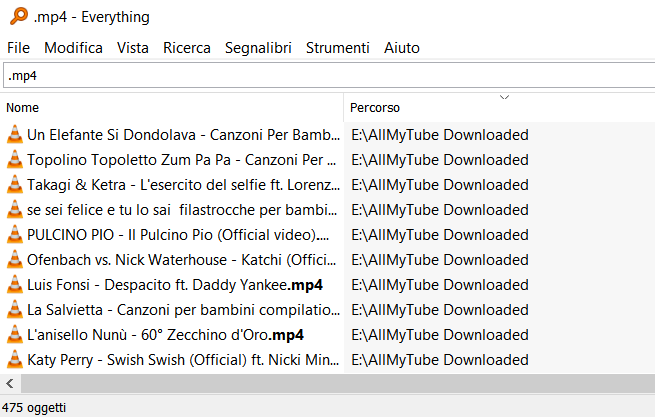Click VLC icon beside Topolino Topoletto file
655x417 pixels.
click(x=15, y=160)
